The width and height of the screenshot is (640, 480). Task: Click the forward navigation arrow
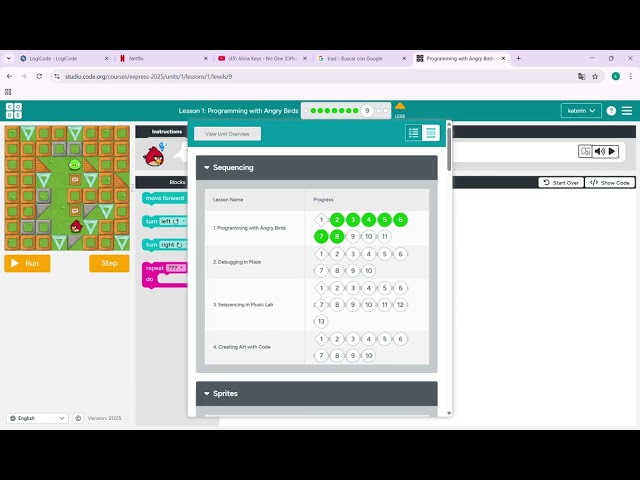pos(24,76)
